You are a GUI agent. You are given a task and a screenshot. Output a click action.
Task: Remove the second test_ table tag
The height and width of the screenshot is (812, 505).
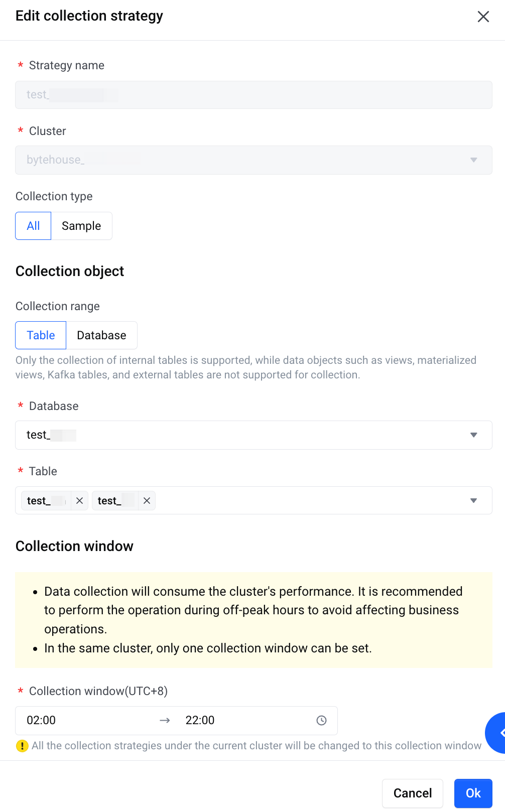tap(147, 500)
